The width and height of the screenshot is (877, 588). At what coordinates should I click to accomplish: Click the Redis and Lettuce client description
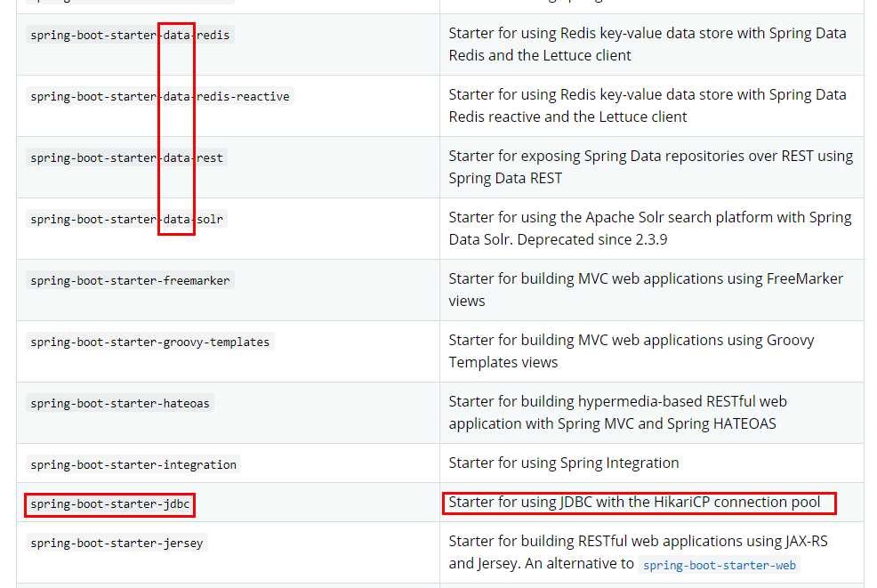[x=648, y=44]
